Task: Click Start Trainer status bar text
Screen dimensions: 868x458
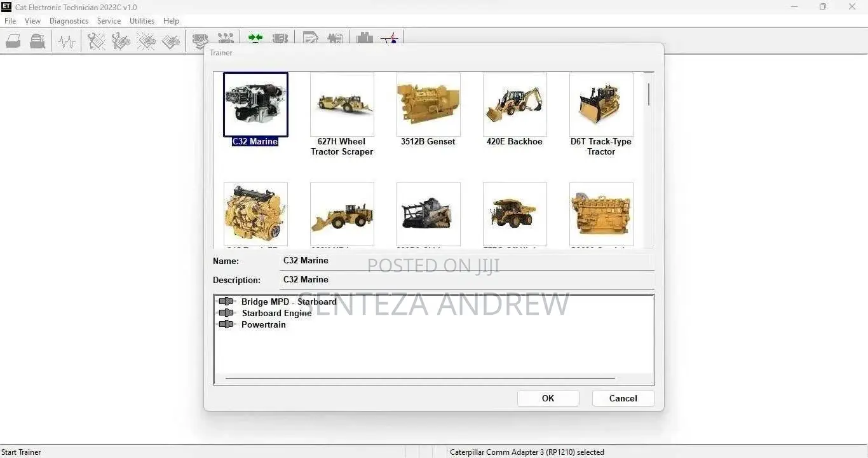Action: click(21, 452)
